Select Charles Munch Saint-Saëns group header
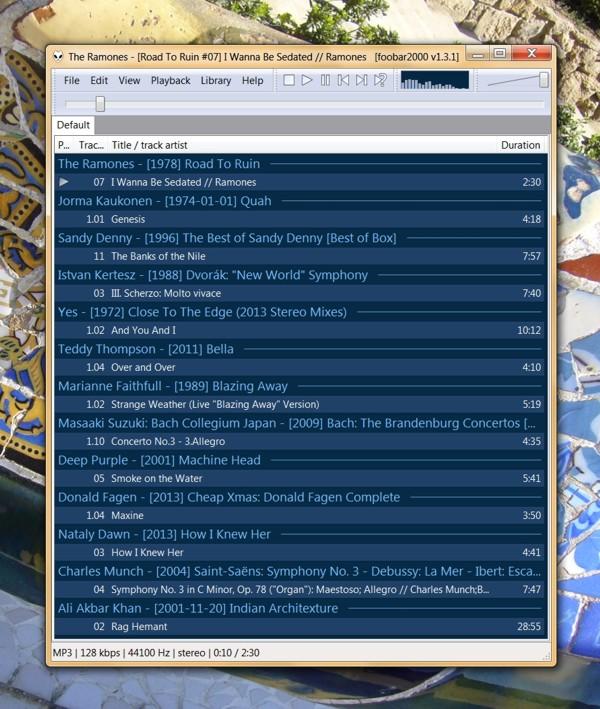Image resolution: width=600 pixels, height=709 pixels. tap(301, 572)
